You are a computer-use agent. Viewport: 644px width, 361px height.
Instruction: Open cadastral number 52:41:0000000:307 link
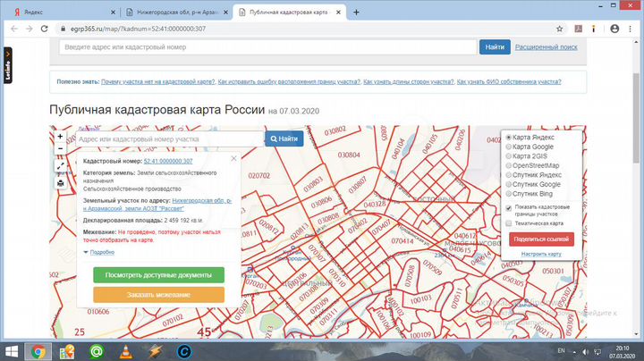pyautogui.click(x=168, y=162)
